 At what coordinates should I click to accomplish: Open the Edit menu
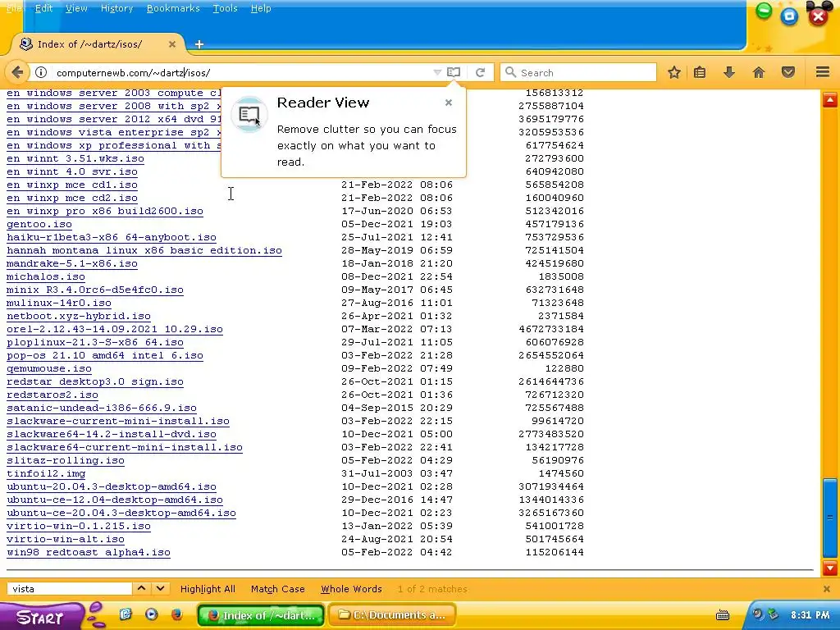[44, 8]
